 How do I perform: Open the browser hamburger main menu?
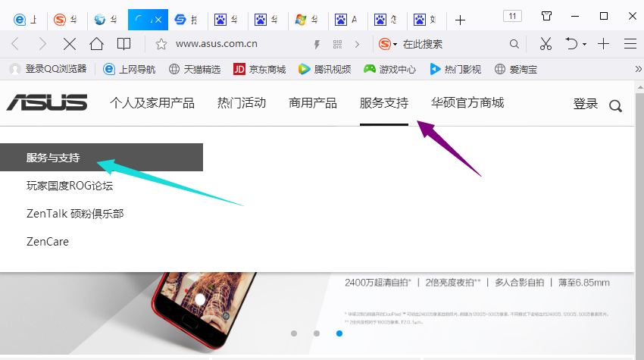(x=630, y=44)
